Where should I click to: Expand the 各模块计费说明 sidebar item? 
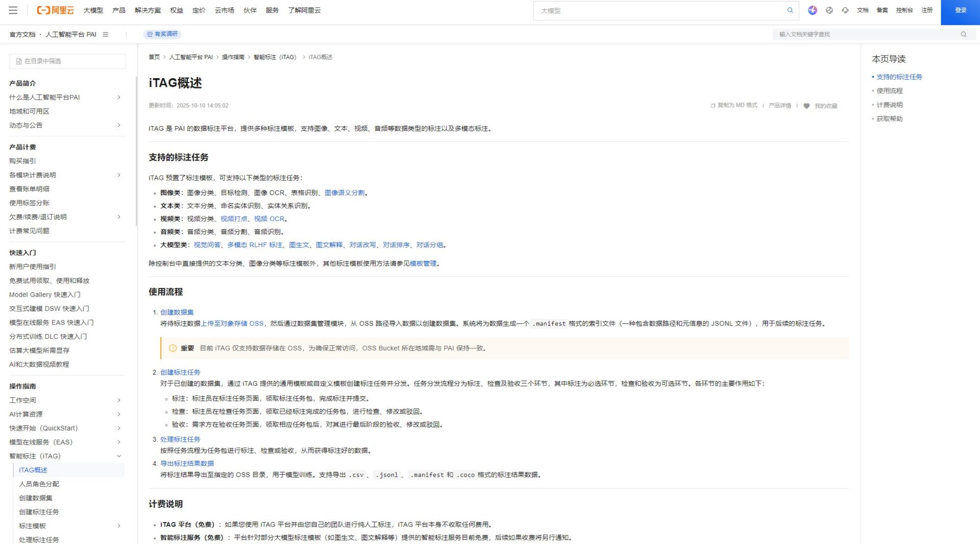click(x=119, y=175)
